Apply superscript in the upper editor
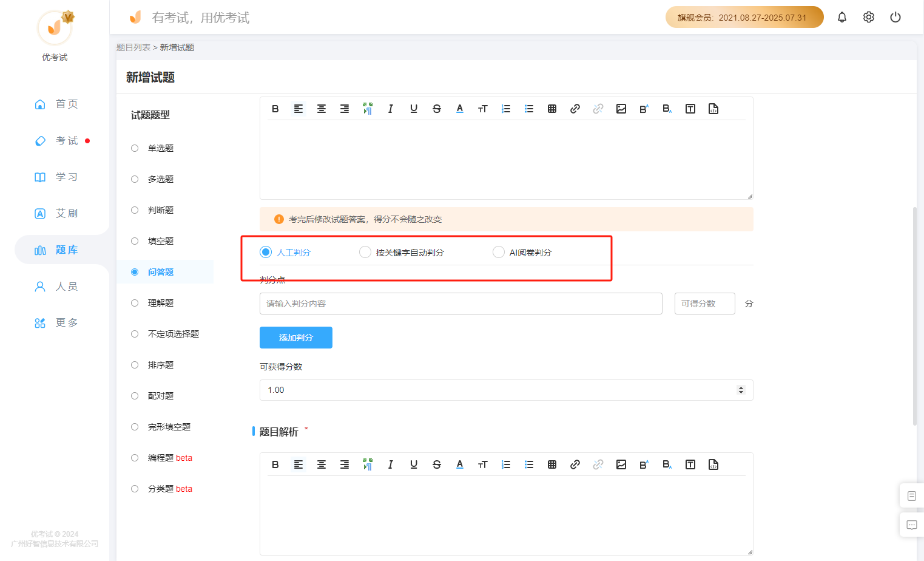 644,109
